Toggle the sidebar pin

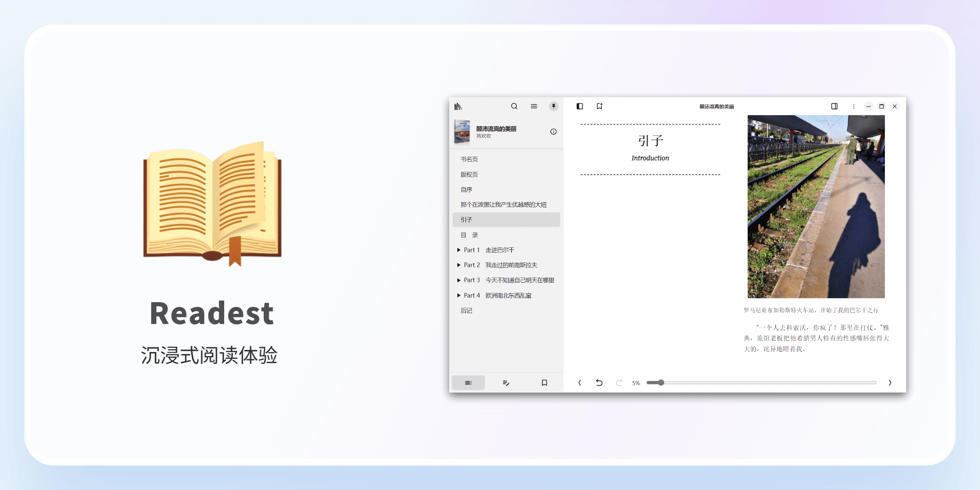pos(553,106)
